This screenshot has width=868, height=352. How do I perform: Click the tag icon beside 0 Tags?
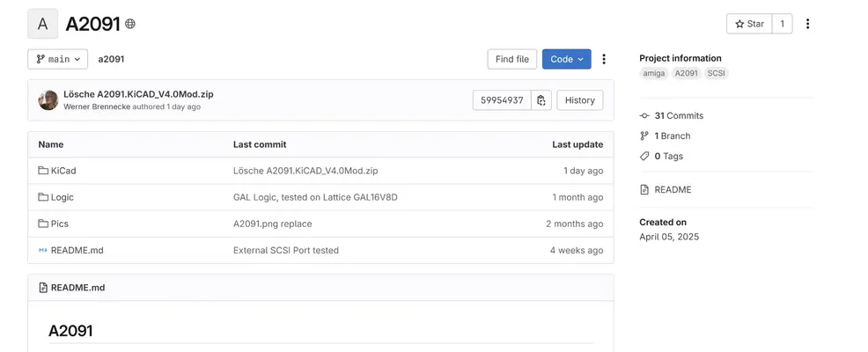644,156
